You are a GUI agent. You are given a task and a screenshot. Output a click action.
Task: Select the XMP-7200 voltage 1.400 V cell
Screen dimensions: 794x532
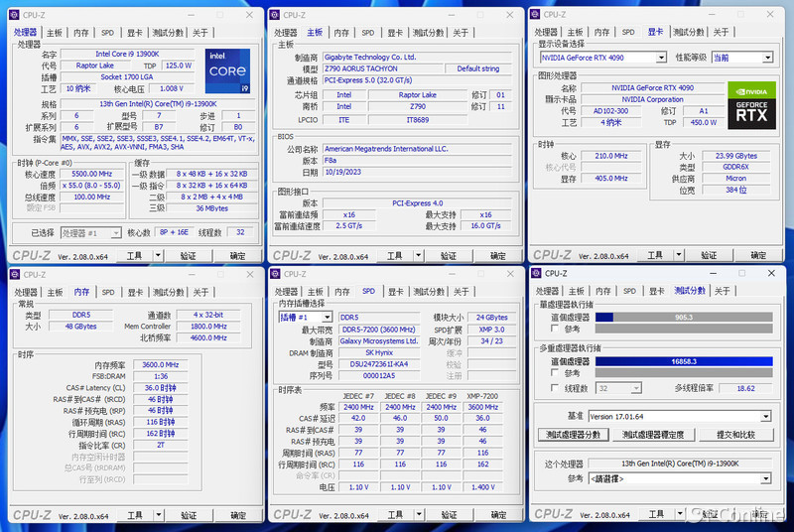483,487
